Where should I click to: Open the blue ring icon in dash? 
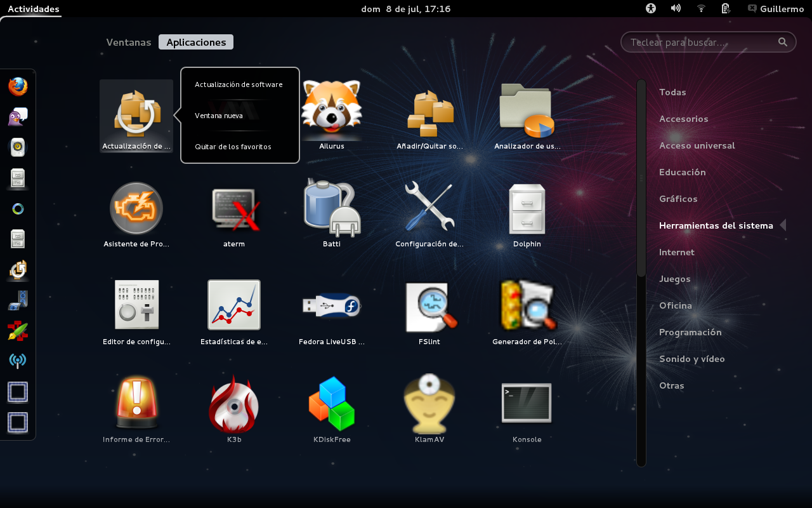tap(18, 209)
